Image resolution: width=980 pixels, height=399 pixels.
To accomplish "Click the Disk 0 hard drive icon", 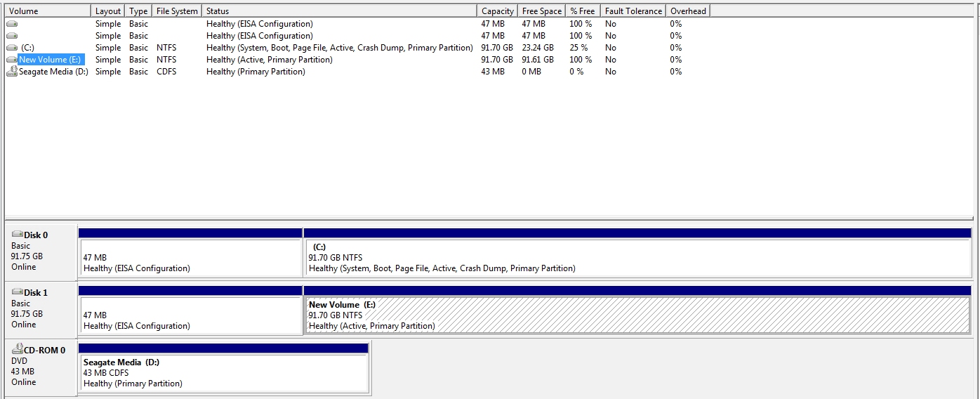I will click(x=18, y=235).
